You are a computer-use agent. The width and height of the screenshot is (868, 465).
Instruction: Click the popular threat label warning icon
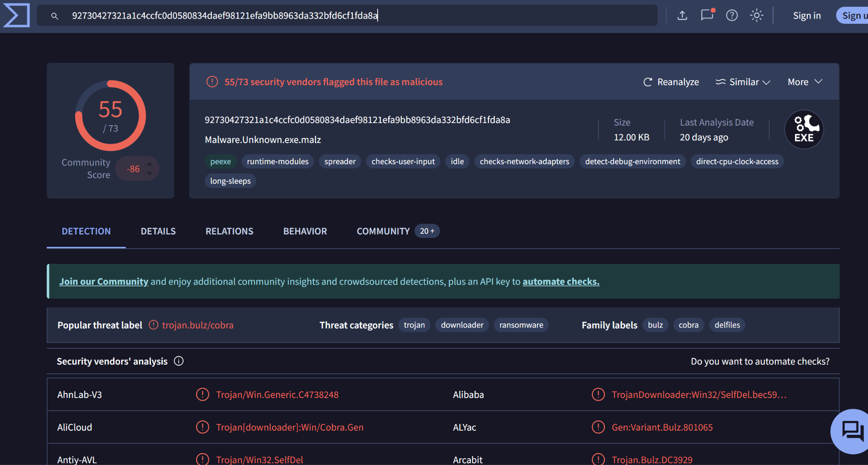(153, 325)
